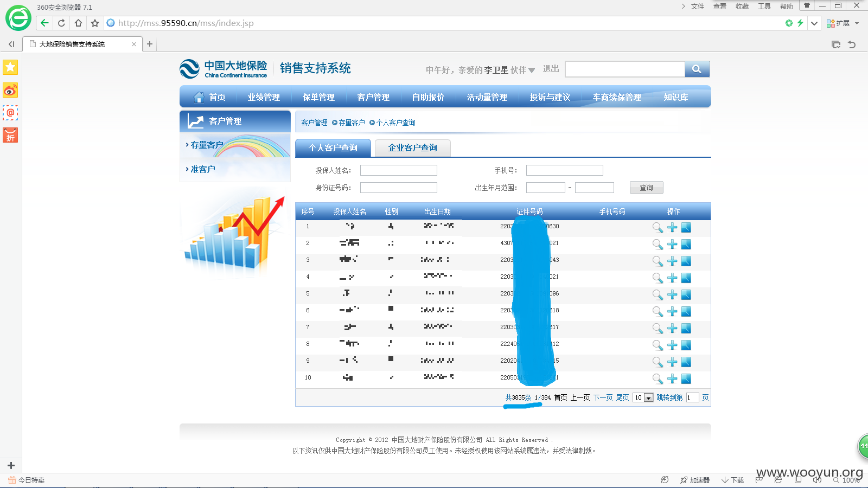Open the extensions grid icon
The width and height of the screenshot is (868, 488).
pos(831,23)
